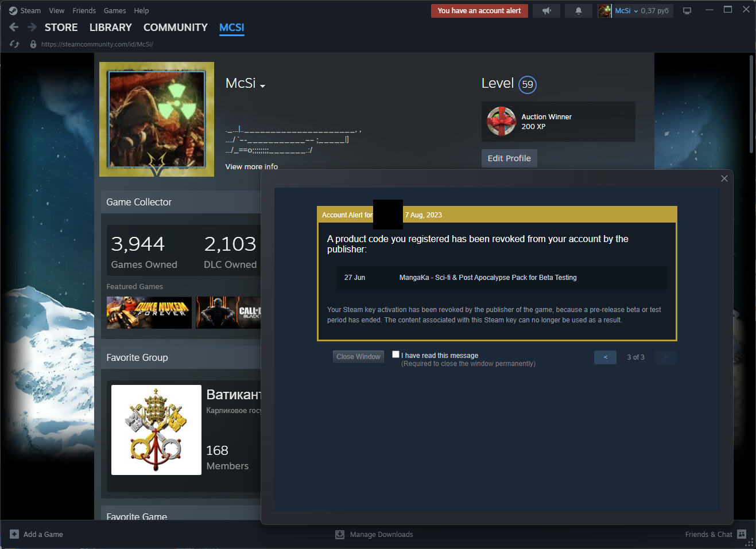The image size is (756, 549).
Task: Check 'I have read this message' box
Action: (x=396, y=355)
